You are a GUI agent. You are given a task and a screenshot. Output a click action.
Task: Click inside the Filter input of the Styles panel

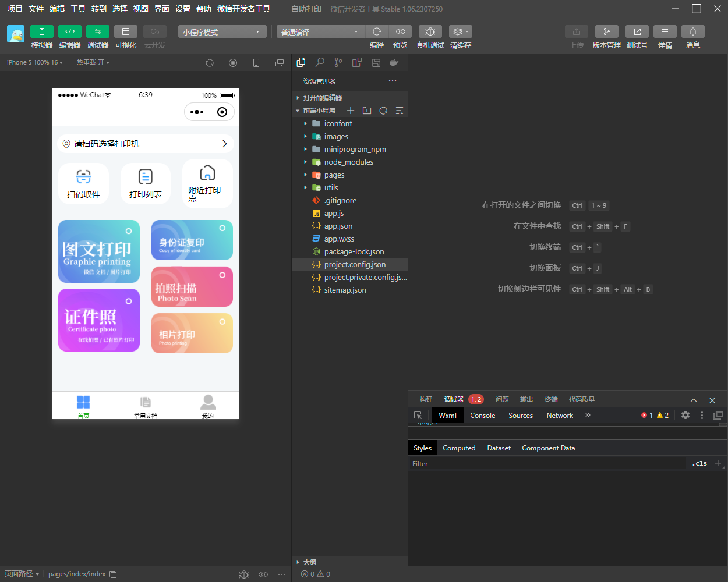click(x=524, y=463)
